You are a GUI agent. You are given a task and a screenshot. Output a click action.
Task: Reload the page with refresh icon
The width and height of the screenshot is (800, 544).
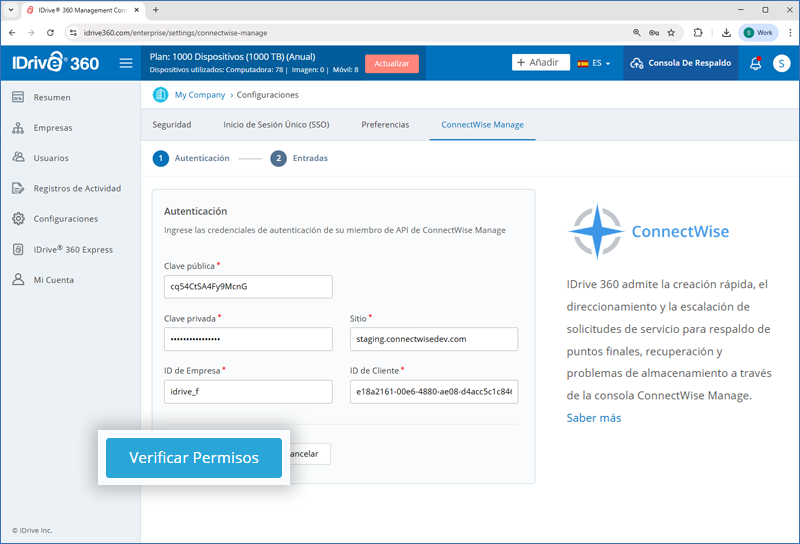(x=50, y=33)
